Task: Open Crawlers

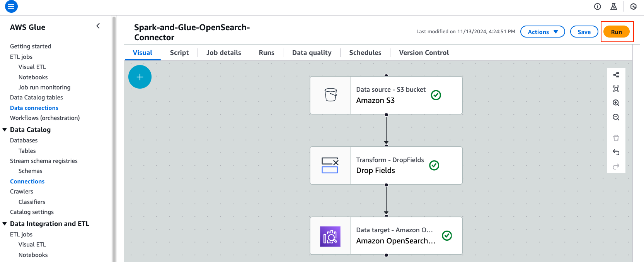Action: pos(22,192)
